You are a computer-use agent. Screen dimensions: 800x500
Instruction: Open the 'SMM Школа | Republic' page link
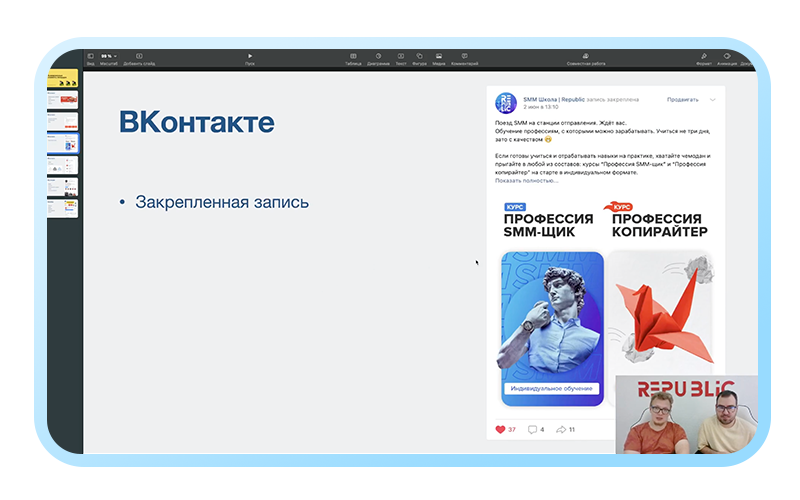pos(554,99)
